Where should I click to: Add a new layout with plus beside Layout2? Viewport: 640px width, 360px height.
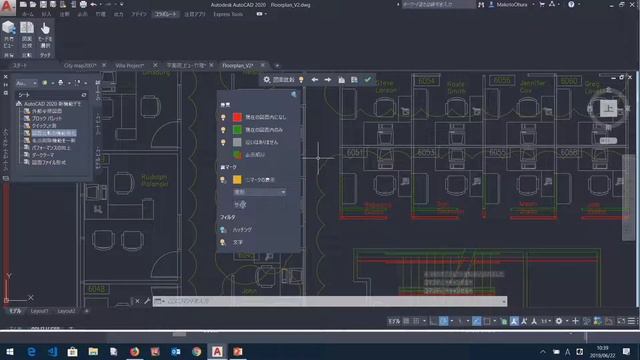pyautogui.click(x=87, y=311)
